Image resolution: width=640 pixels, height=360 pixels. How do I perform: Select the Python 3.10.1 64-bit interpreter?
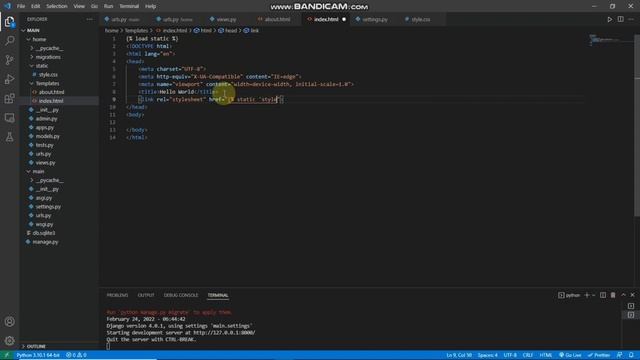[38, 355]
